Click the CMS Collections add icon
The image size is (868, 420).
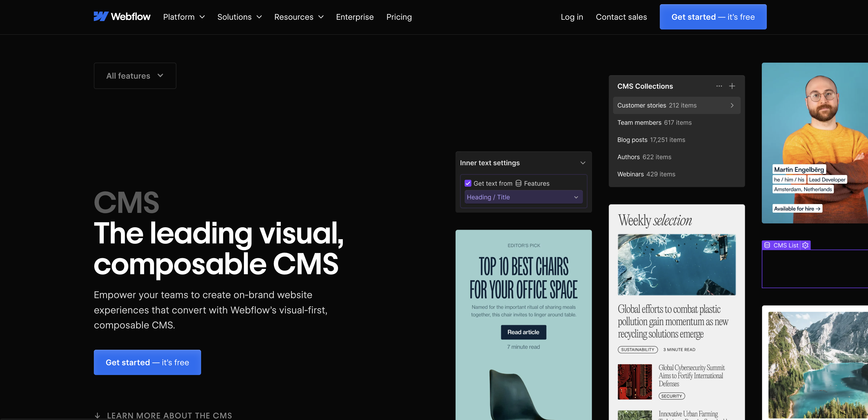[732, 86]
